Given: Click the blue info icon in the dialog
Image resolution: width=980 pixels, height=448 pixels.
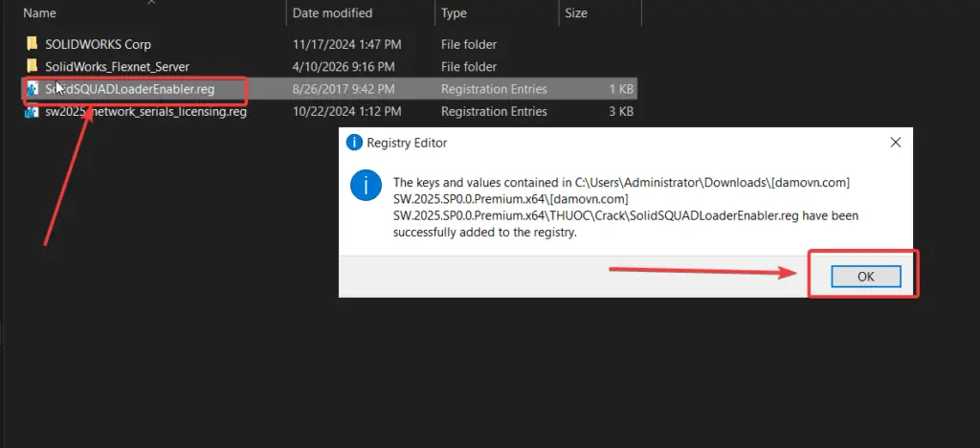Looking at the screenshot, I should [x=367, y=186].
